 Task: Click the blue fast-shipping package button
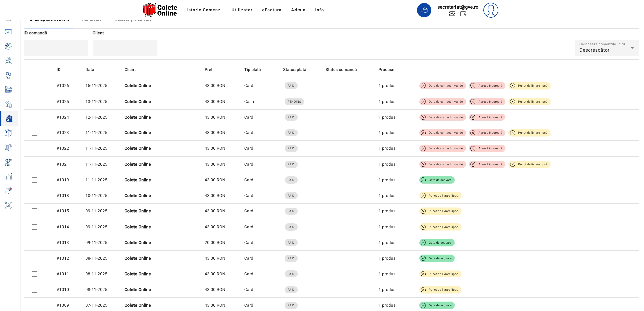click(x=424, y=10)
